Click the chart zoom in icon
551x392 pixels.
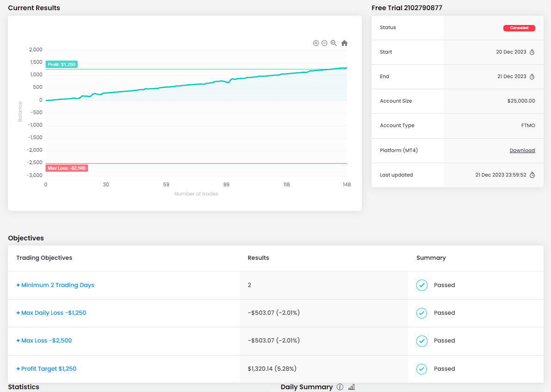click(316, 43)
